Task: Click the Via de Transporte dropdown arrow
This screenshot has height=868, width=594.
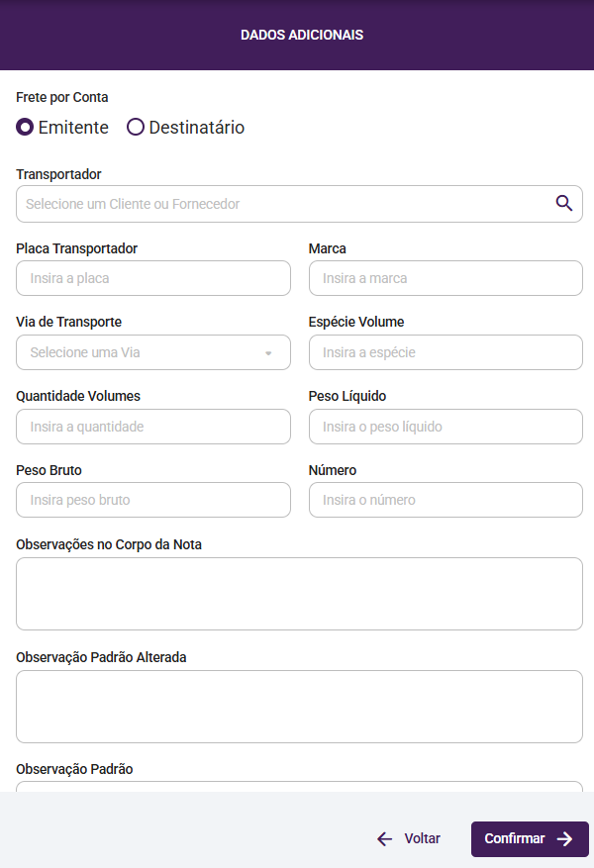Action: [268, 353]
